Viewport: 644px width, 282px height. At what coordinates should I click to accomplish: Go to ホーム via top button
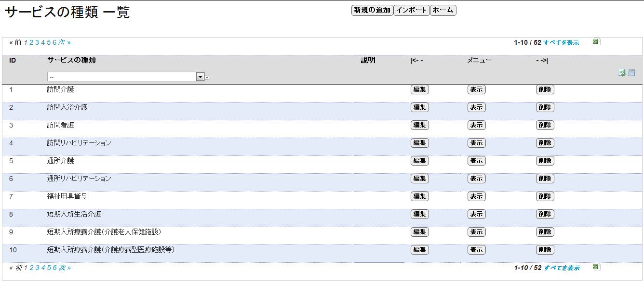click(443, 10)
